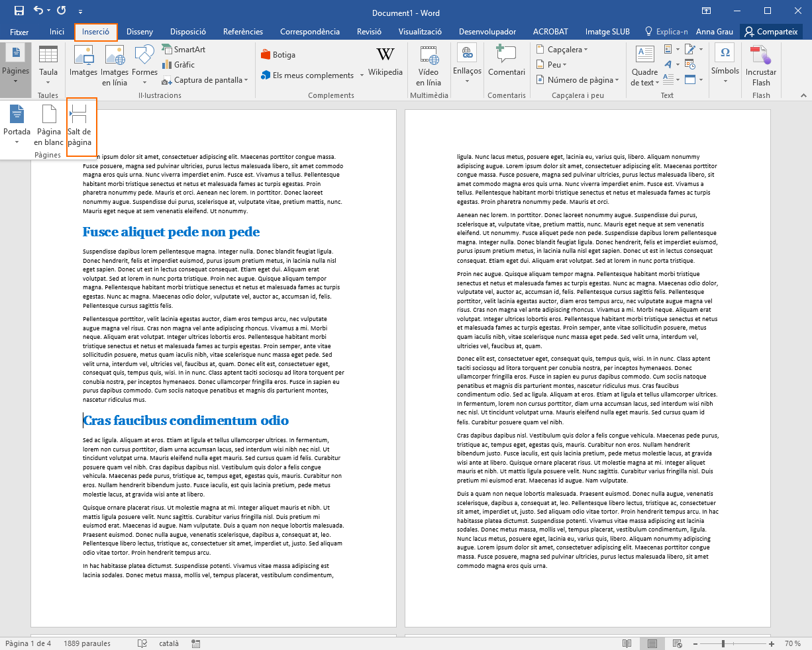Open the Wikipedia add-in
This screenshot has width=812, height=650.
pos(385,63)
